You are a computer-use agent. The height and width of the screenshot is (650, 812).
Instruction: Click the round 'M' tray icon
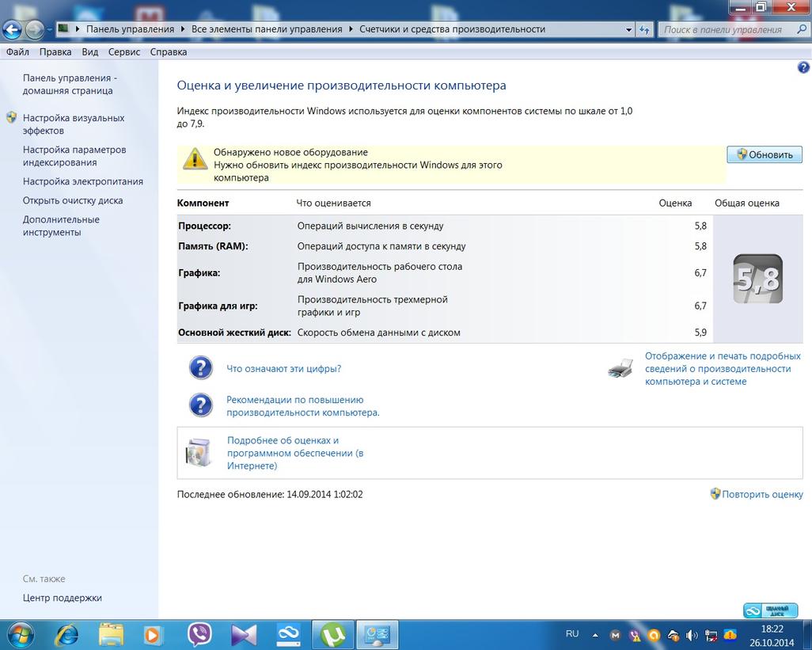[x=615, y=635]
